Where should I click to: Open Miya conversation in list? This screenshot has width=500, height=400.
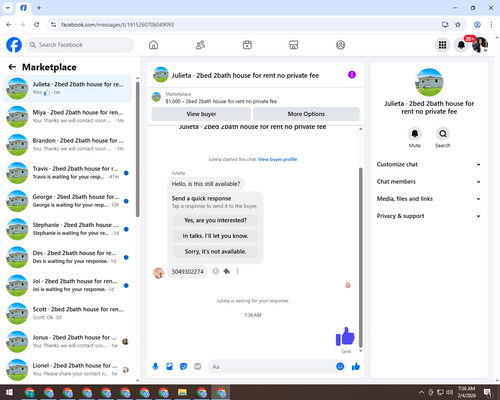coord(67,116)
